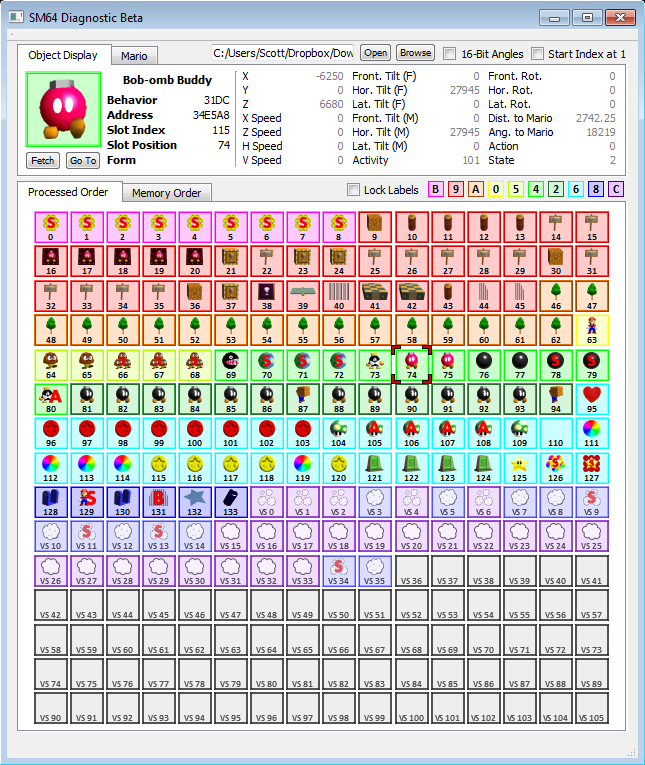
Task: Select the black Bob-omb slot 81
Action: (x=87, y=400)
